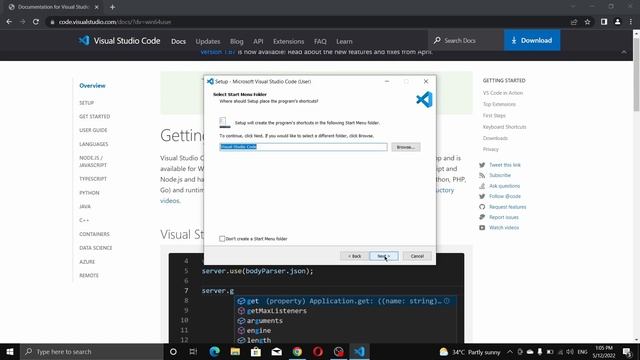The width and height of the screenshot is (640, 360).
Task: Click Back in the Setup dialog
Action: 354,256
